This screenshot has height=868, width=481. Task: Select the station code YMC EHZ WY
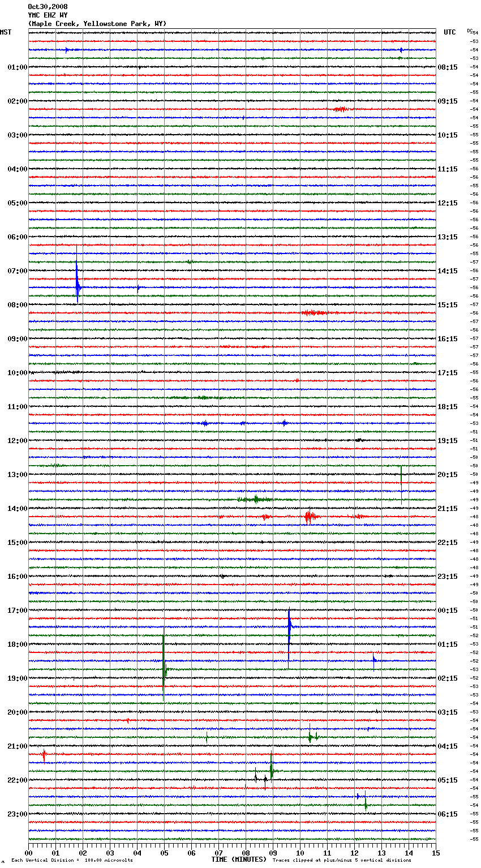click(x=48, y=15)
